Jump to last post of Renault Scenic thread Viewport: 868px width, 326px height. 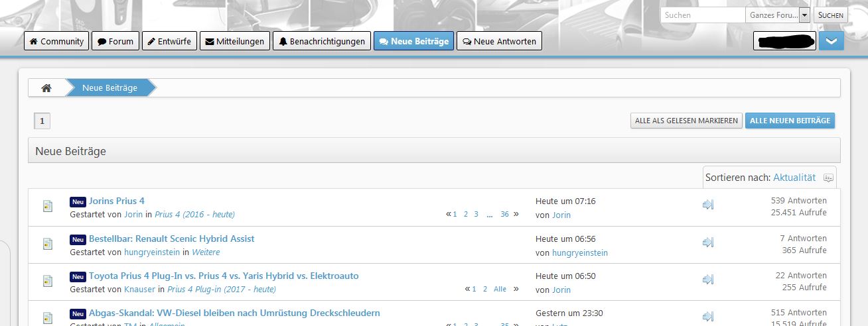708,243
